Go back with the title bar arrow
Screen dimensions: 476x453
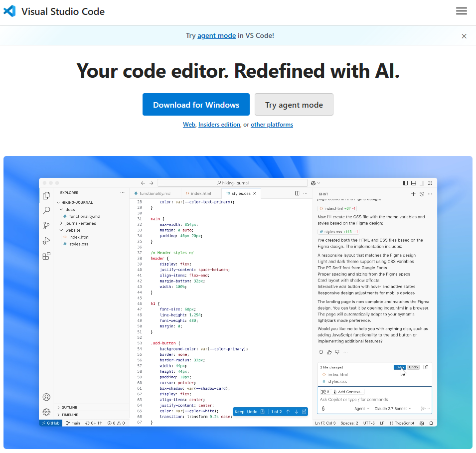point(143,183)
